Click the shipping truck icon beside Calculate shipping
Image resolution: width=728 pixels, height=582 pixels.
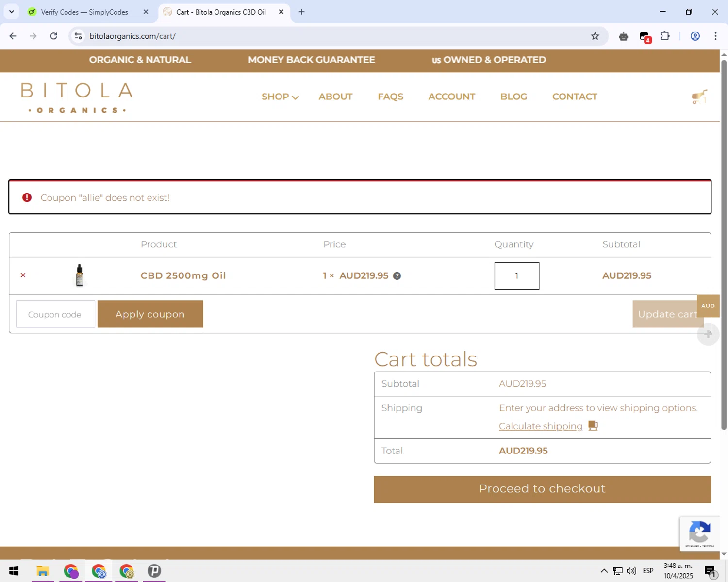[593, 426]
